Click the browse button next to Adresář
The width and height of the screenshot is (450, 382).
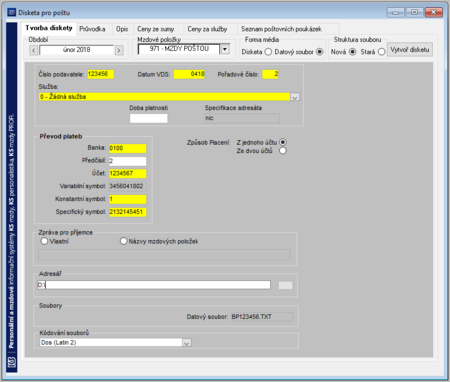pos(285,285)
